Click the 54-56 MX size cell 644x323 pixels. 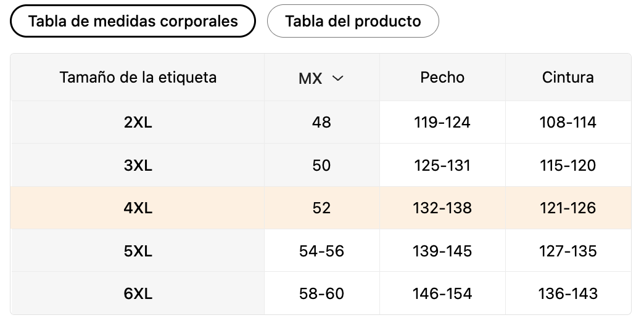(321, 251)
